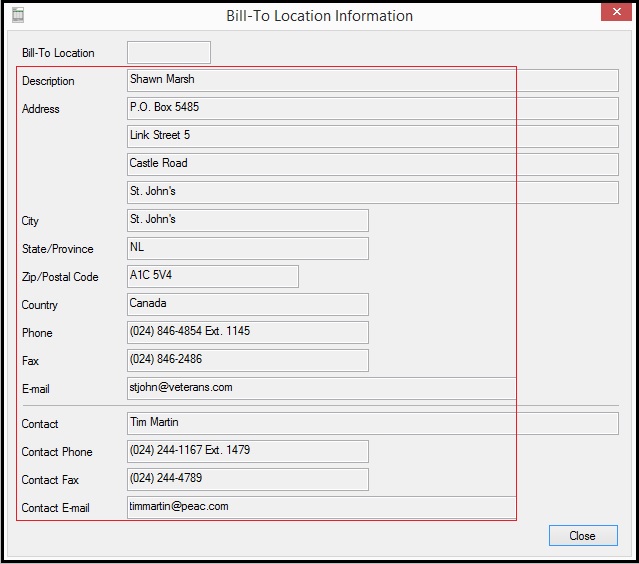639x564 pixels.
Task: Focus the Fax field showing (024) 846-2486
Action: click(x=248, y=360)
